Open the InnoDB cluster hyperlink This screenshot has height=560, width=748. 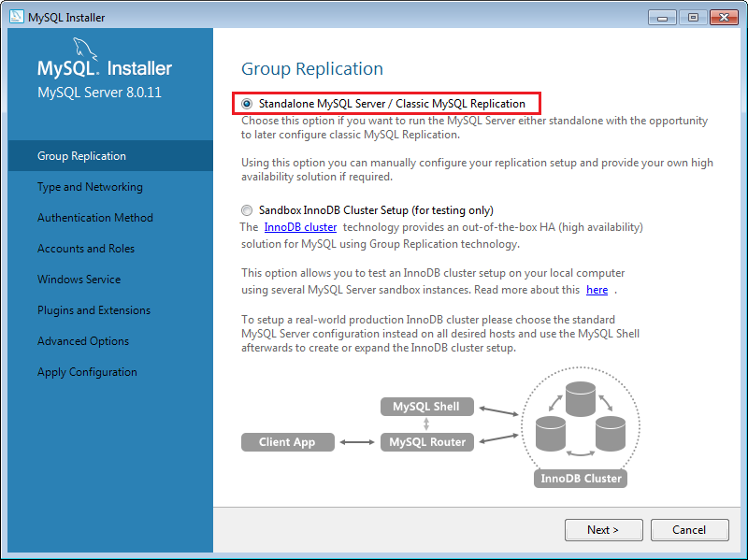(300, 227)
